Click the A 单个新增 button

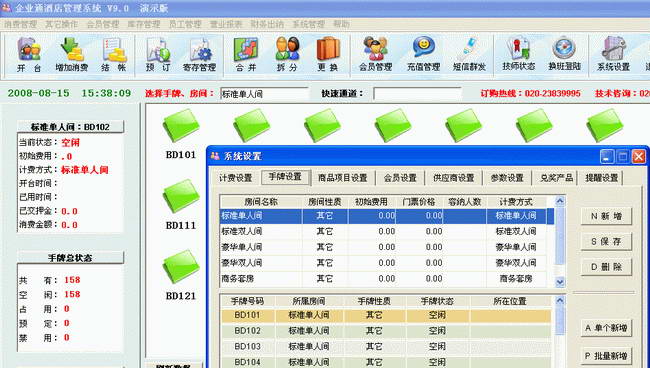point(606,328)
